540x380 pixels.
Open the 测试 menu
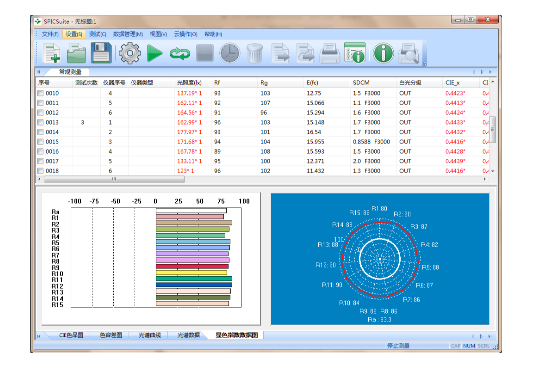pyautogui.click(x=97, y=34)
